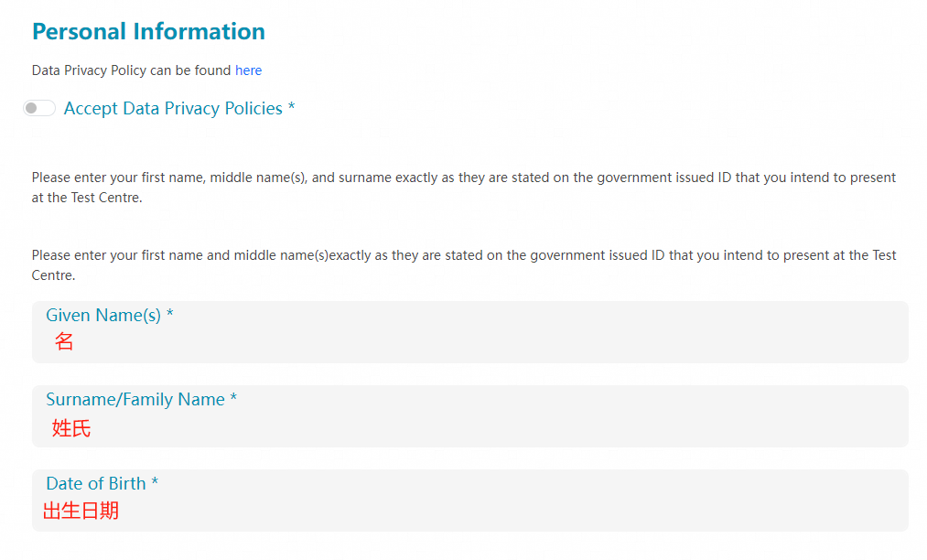Viewport: 927px width, 560px height.
Task: Click the asterisk after Surname/Family Name
Action: pyautogui.click(x=233, y=399)
